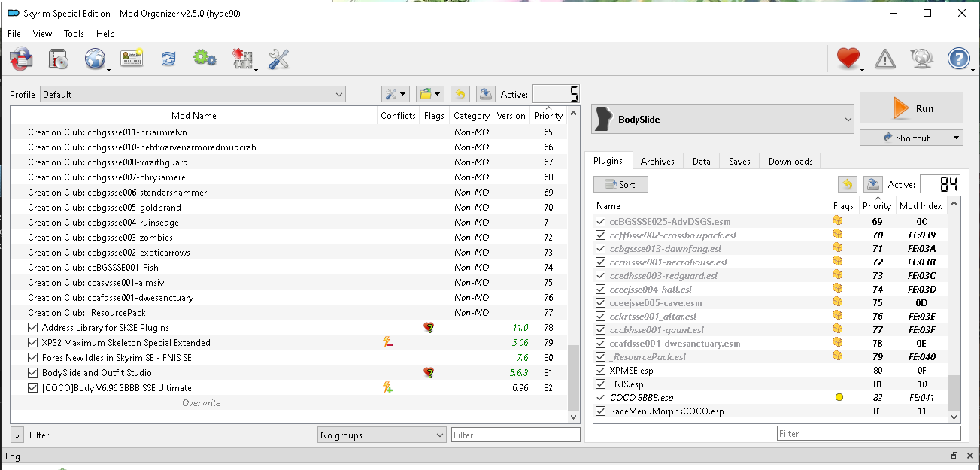
Task: Toggle BodySlide and Outfit Studio checkbox
Action: 32,373
